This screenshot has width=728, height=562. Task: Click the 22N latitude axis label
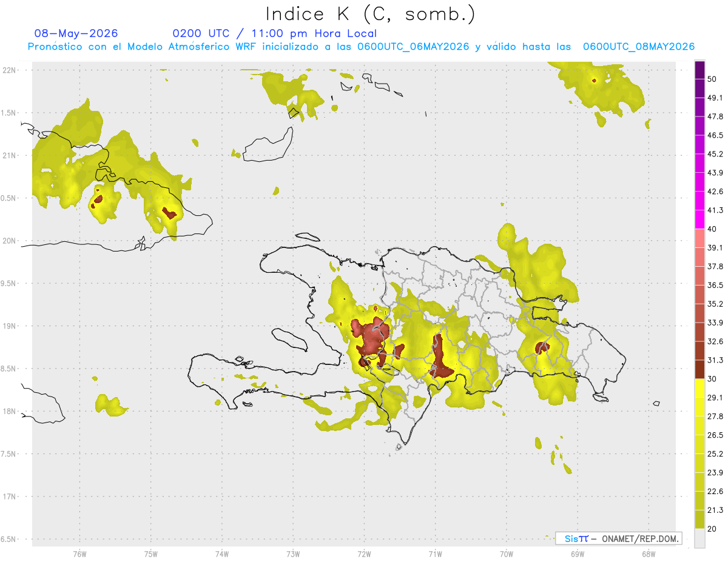(8, 70)
